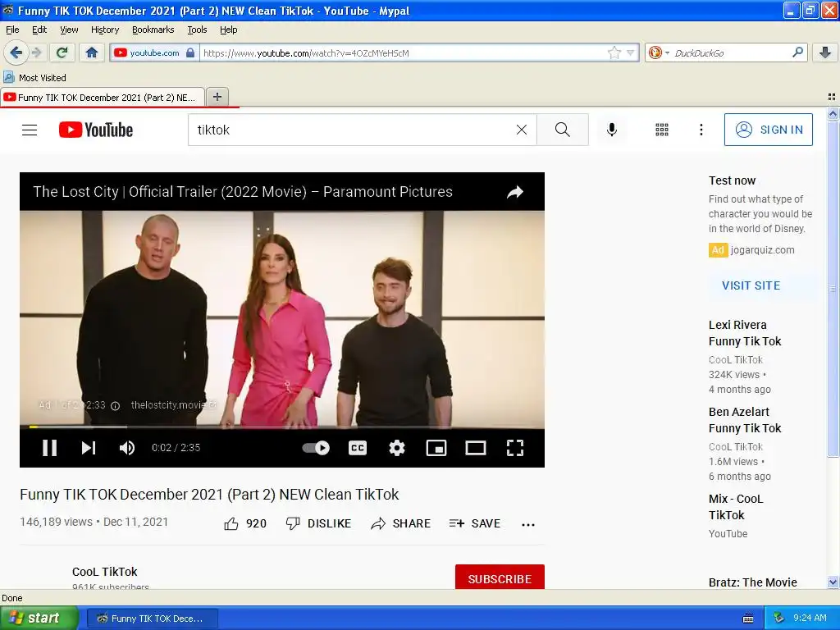
Task: Click the red SUBSCRIBE button
Action: pyautogui.click(x=500, y=577)
